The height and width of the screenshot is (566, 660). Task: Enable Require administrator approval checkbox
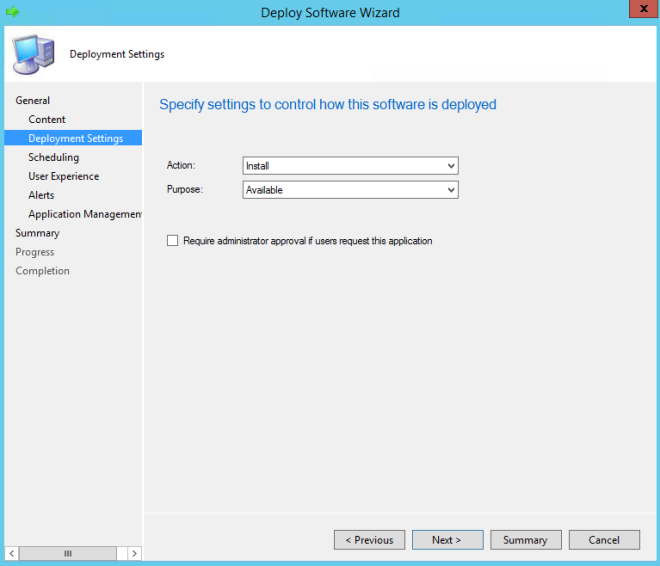(172, 241)
